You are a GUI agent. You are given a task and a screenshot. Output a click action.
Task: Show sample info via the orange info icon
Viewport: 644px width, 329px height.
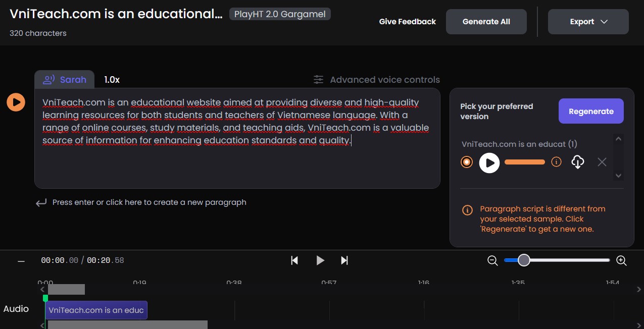coord(556,162)
